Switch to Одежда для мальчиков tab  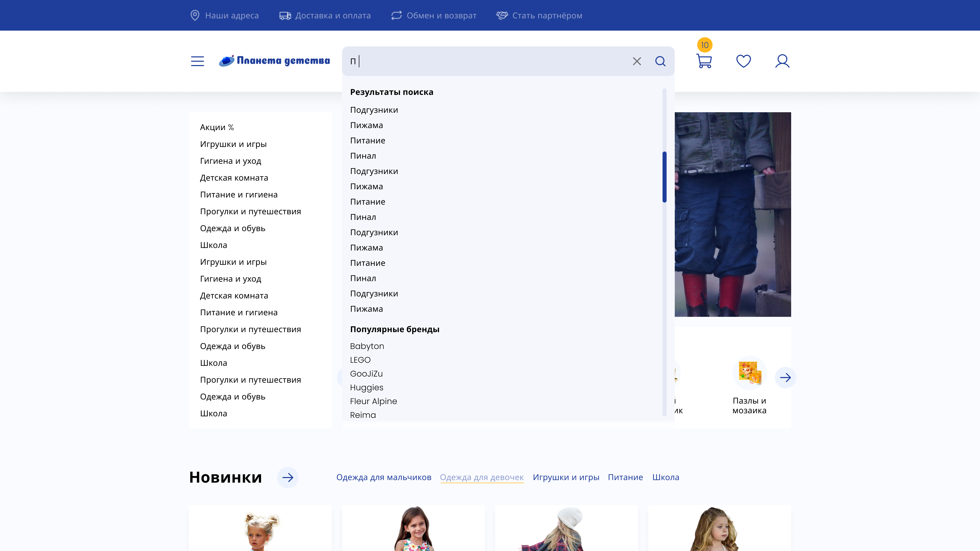tap(384, 477)
